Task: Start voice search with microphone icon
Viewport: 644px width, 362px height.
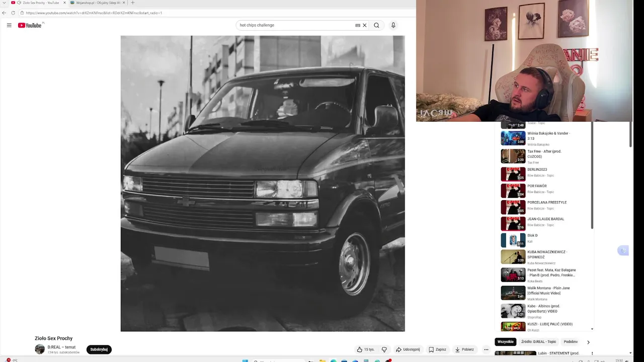Action: [x=393, y=25]
